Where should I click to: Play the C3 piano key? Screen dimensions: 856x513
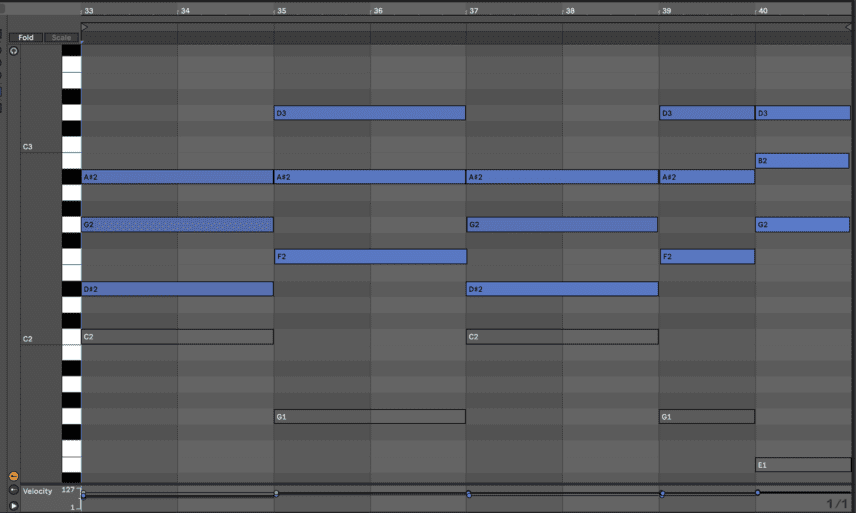pyautogui.click(x=72, y=145)
